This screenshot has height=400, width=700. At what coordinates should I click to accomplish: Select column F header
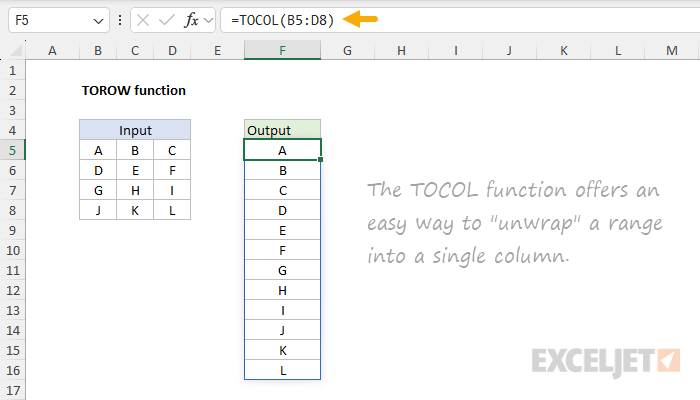click(282, 50)
